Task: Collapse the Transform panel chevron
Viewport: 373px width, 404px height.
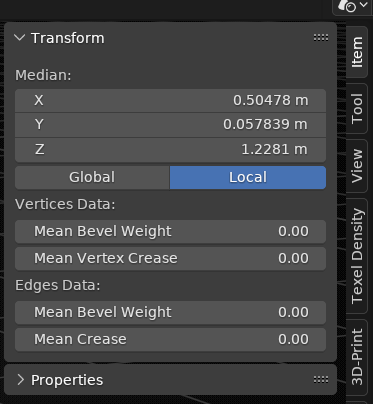Action: (x=20, y=38)
